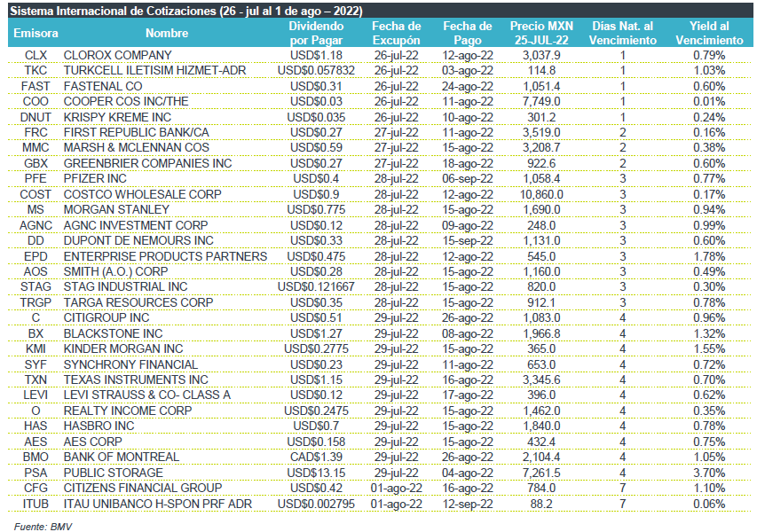
Task: Select 'CITIZENS FINANCIAL GROUP' name cell
Action: [x=142, y=488]
